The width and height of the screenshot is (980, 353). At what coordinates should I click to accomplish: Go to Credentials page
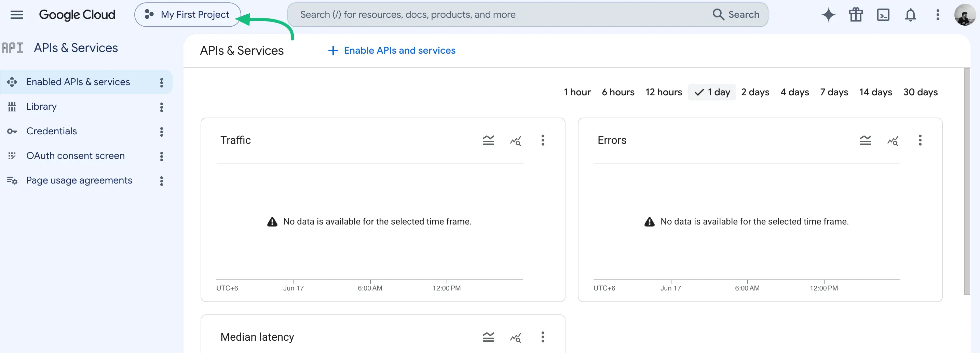pos(51,131)
